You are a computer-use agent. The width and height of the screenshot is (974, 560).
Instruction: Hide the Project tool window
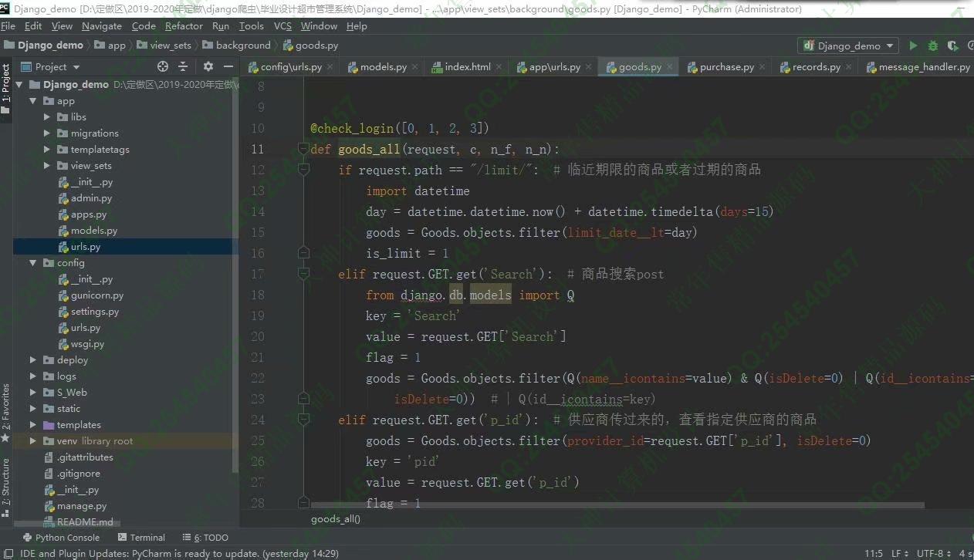tap(228, 66)
